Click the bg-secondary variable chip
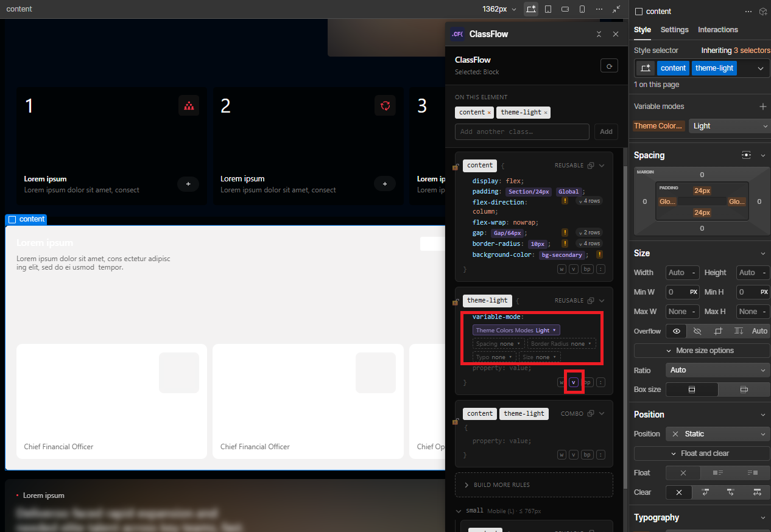The width and height of the screenshot is (771, 532). pos(562,255)
